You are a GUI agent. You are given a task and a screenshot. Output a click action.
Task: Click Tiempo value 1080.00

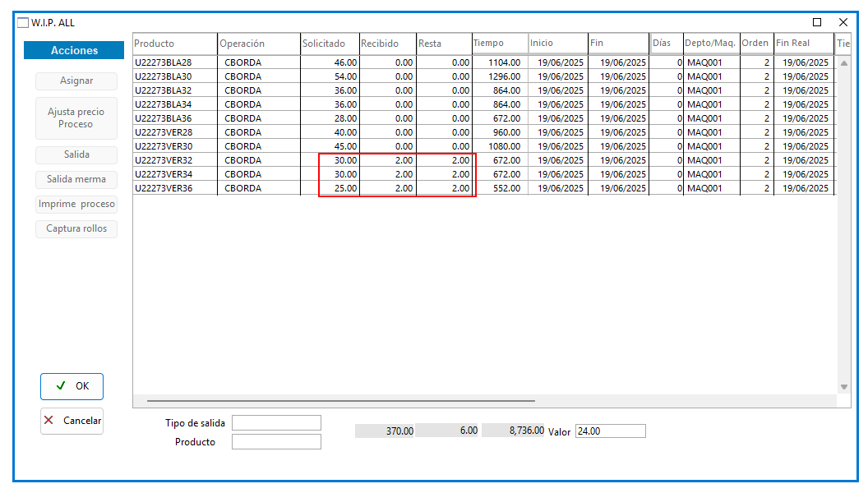click(x=505, y=146)
